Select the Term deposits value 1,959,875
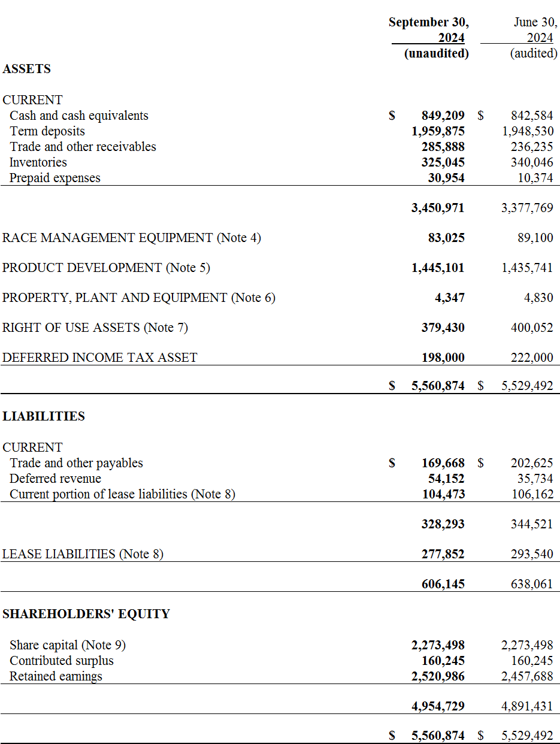The height and width of the screenshot is (744, 560). (x=438, y=131)
